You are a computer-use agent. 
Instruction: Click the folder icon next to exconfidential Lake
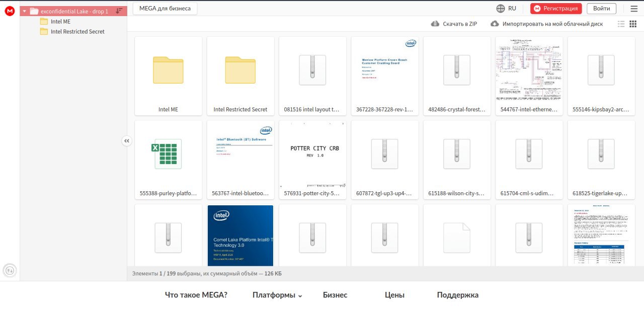click(x=34, y=11)
